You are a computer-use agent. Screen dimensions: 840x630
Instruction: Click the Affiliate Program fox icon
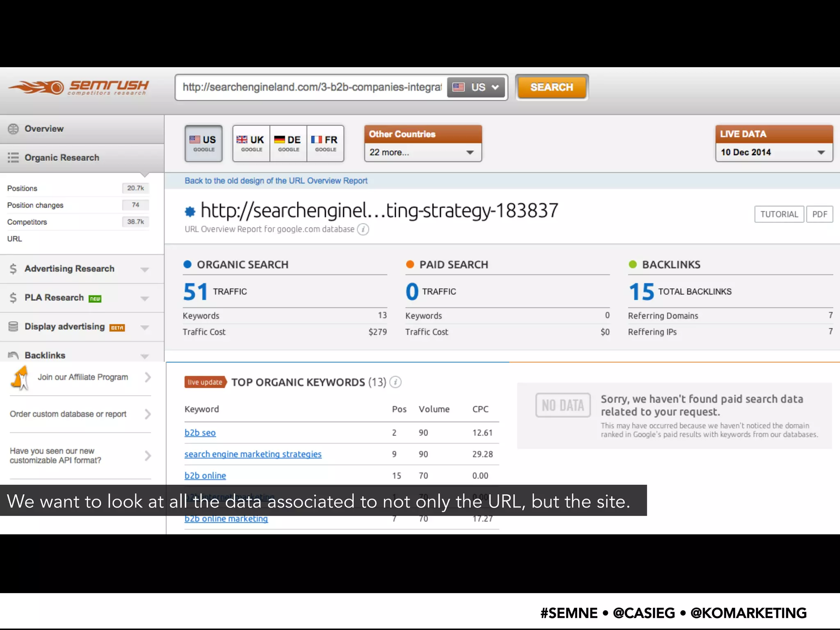pyautogui.click(x=20, y=377)
